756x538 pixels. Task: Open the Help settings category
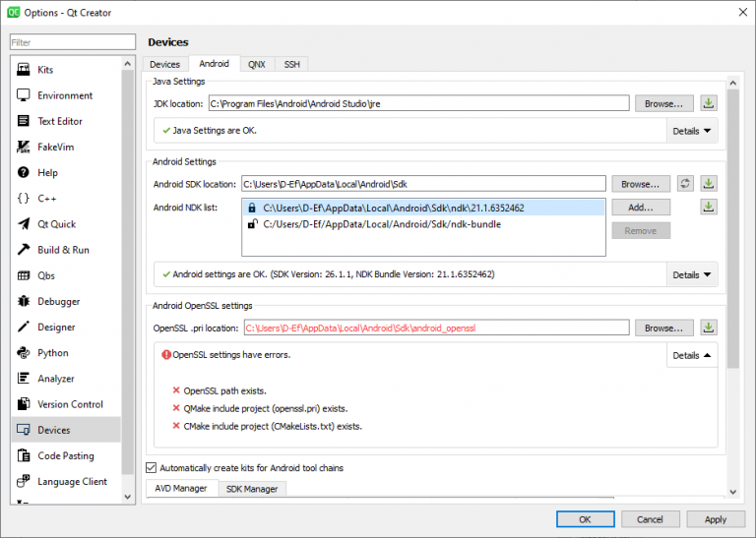(66, 172)
